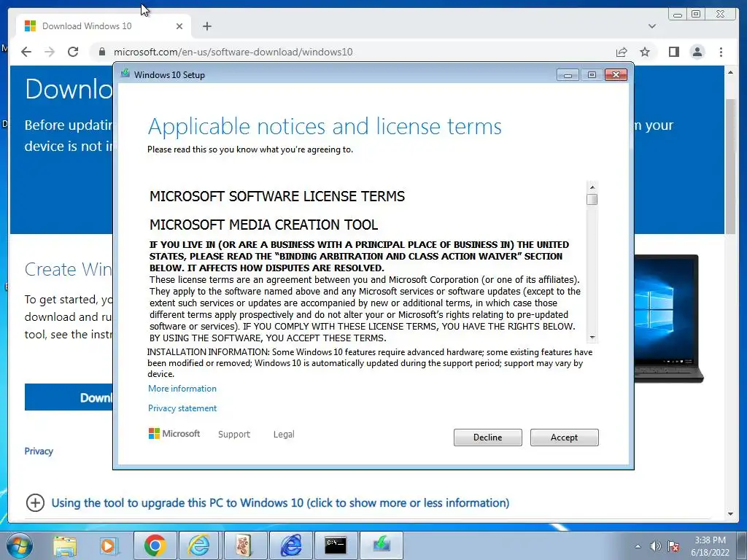Go back in Chrome browser
This screenshot has width=747, height=560.
[x=26, y=52]
